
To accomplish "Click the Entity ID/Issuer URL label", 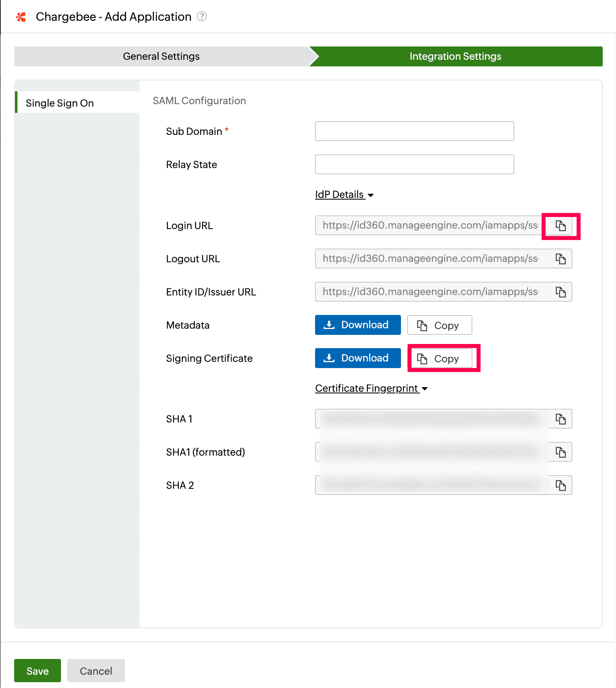I will [211, 292].
